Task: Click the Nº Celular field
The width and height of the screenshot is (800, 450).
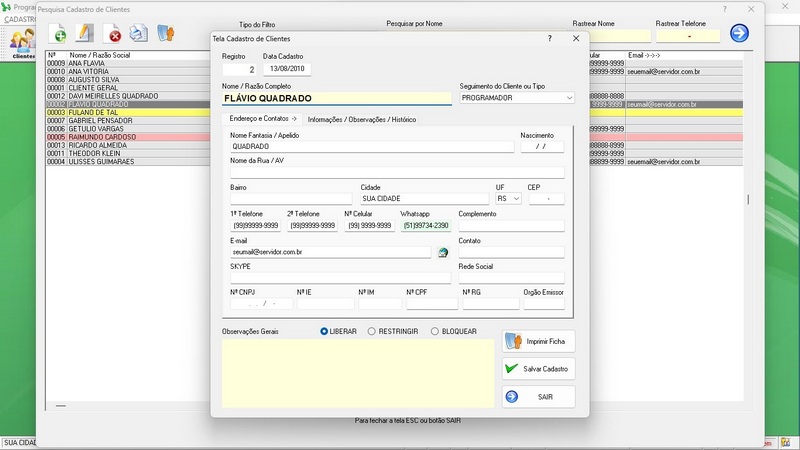Action: point(369,226)
